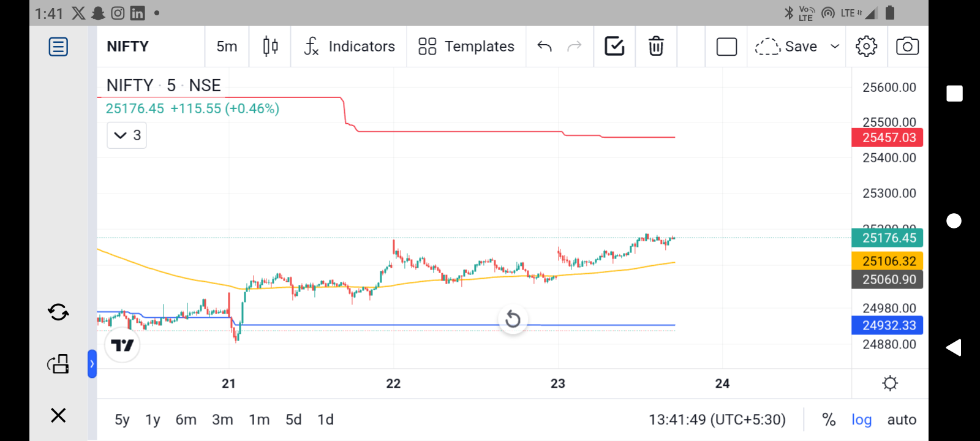Image resolution: width=980 pixels, height=441 pixels.
Task: Select the 5y date range
Action: (122, 420)
